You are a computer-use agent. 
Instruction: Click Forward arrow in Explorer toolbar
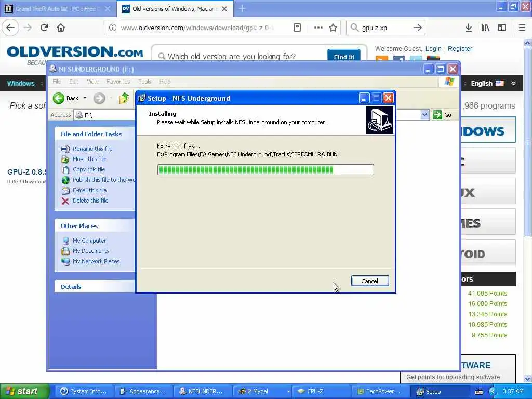pyautogui.click(x=99, y=98)
